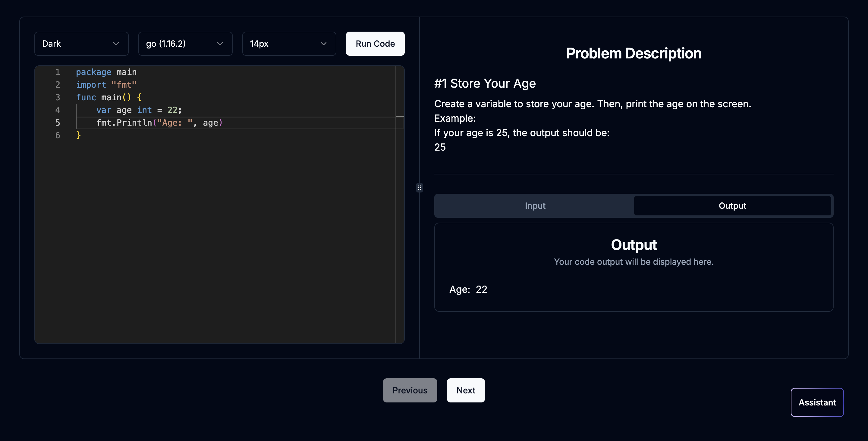Place cursor on the fmt.Println line

click(159, 123)
